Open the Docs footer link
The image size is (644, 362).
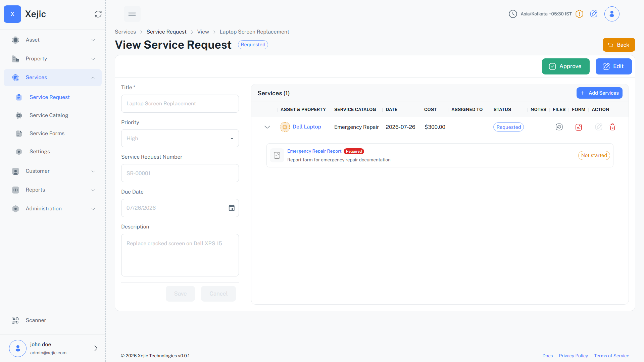pyautogui.click(x=548, y=356)
